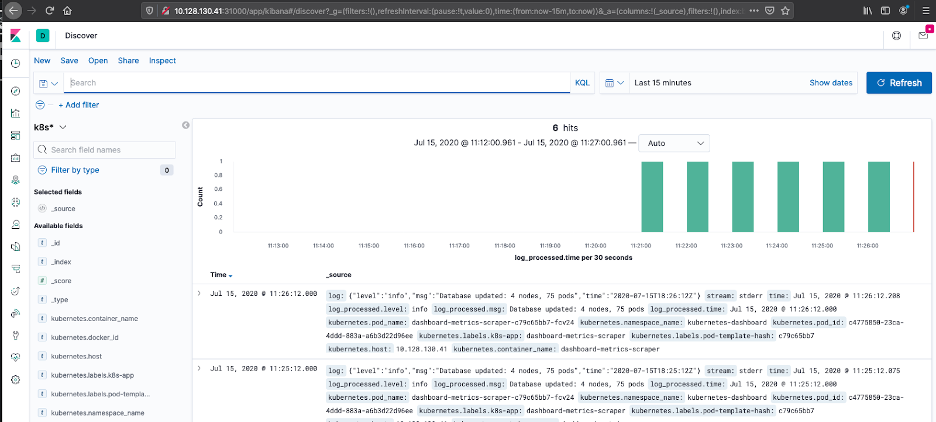Bookmark page with star icon

(785, 11)
